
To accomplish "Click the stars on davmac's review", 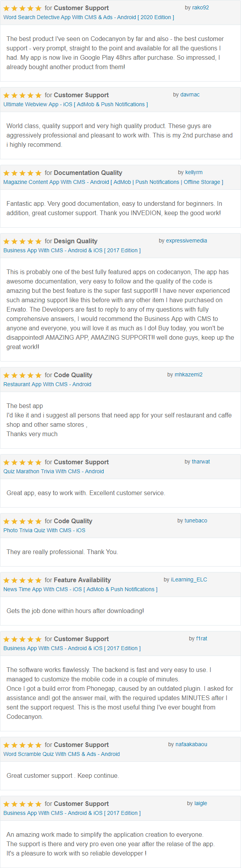I will pos(22,95).
